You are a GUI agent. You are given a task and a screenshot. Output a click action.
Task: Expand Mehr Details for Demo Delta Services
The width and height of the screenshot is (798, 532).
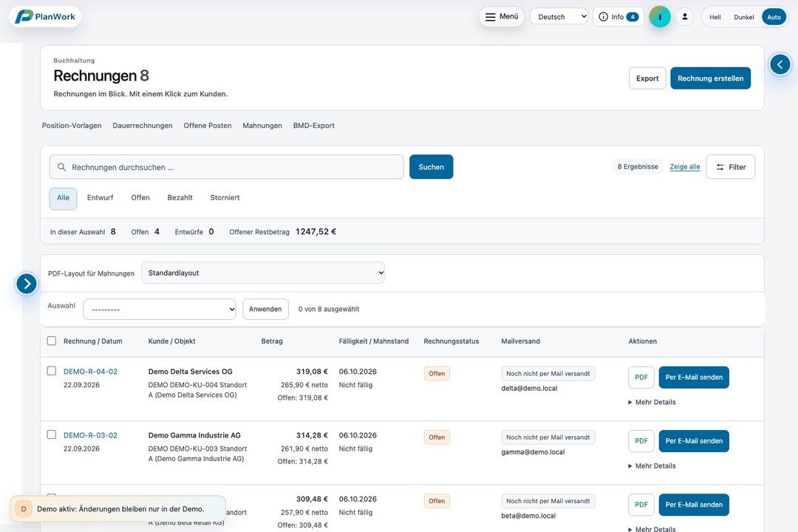pos(652,402)
